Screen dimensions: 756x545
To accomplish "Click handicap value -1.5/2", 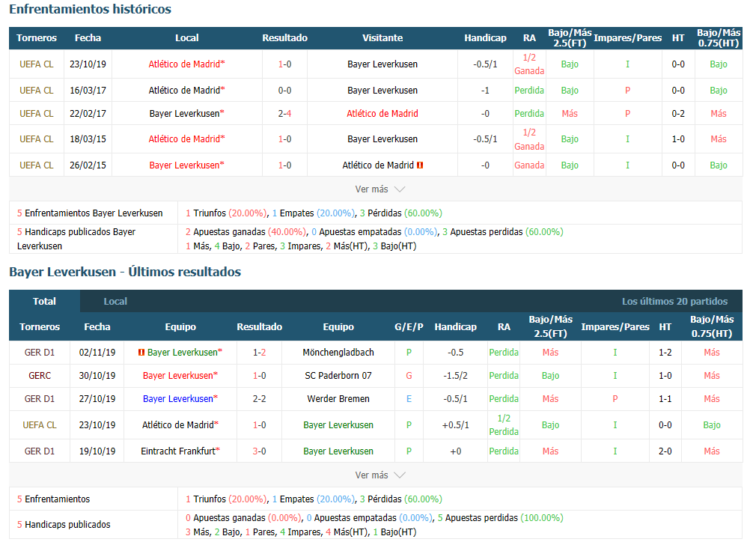I will (x=455, y=376).
